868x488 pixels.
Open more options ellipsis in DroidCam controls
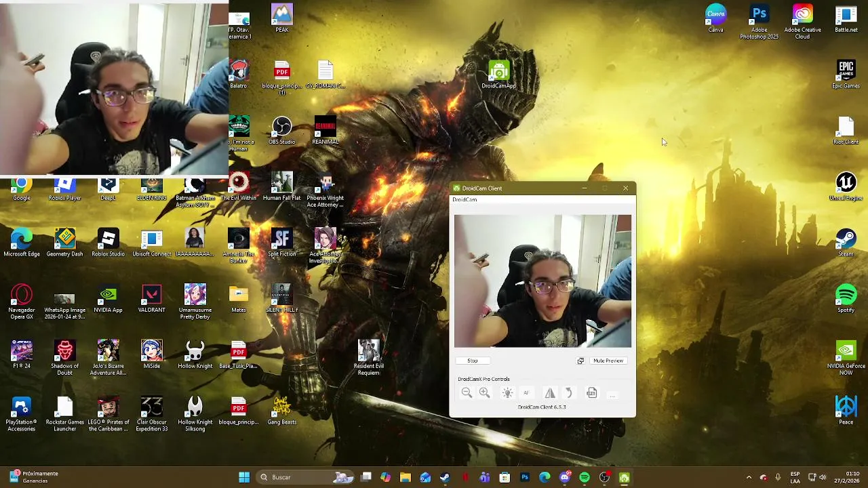[612, 394]
